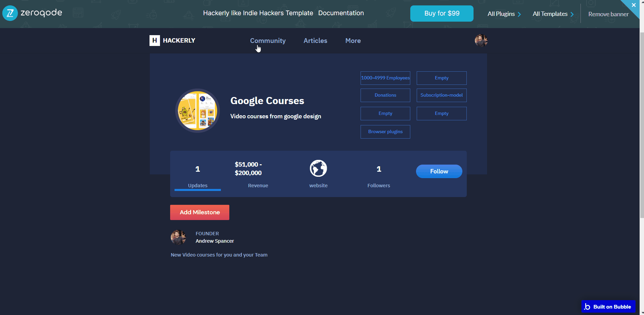Open the Google Courses product thumbnail
Screen dimensions: 644x315
[198, 111]
